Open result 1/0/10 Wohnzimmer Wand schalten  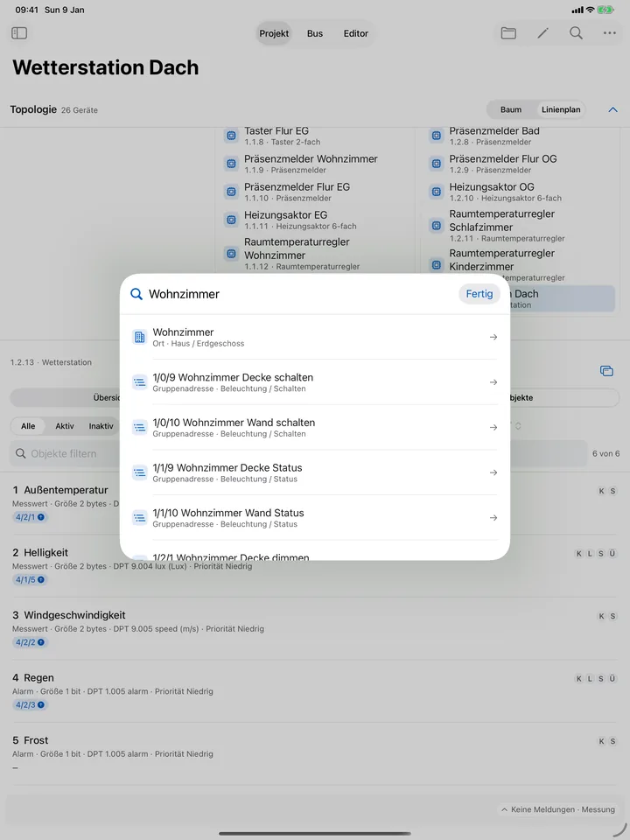click(315, 427)
